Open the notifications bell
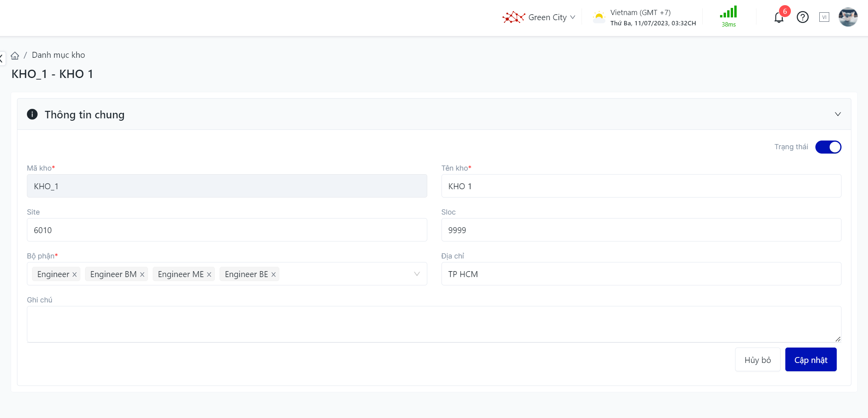 click(779, 17)
